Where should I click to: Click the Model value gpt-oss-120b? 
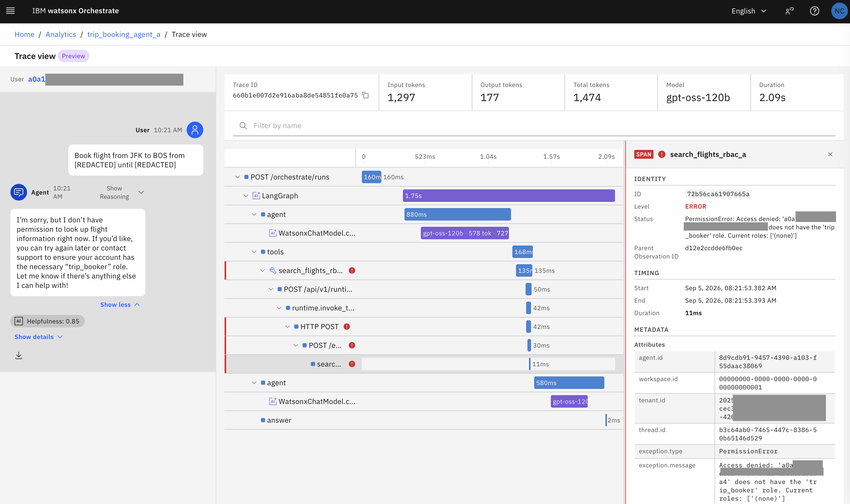point(698,97)
